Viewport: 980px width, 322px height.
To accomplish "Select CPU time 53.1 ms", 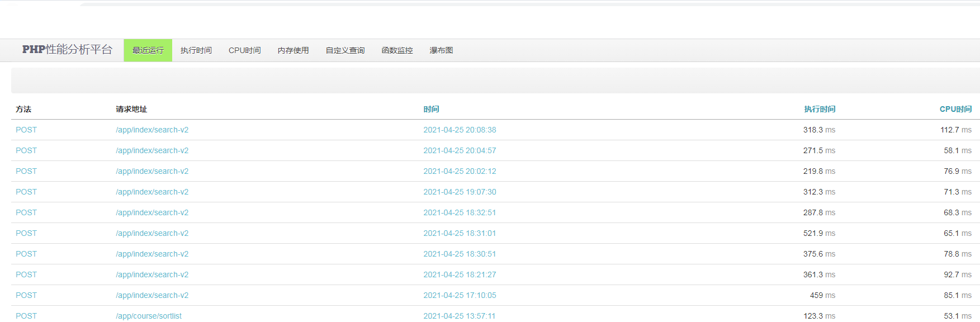I will [x=958, y=316].
